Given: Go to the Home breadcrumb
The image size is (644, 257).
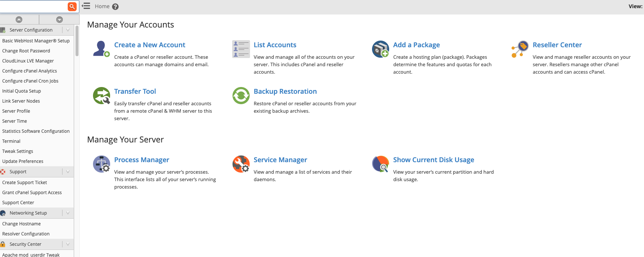Looking at the screenshot, I should click(102, 6).
